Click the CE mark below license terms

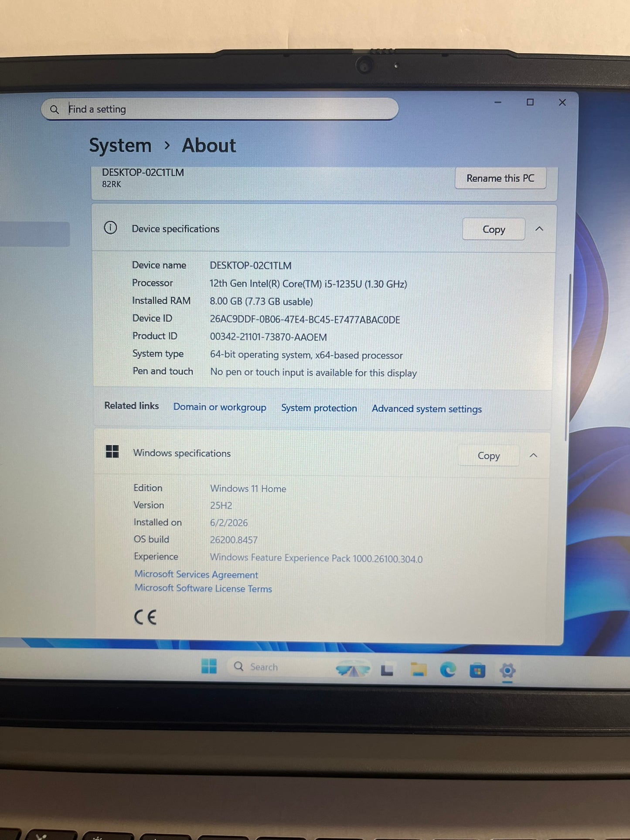tap(145, 617)
